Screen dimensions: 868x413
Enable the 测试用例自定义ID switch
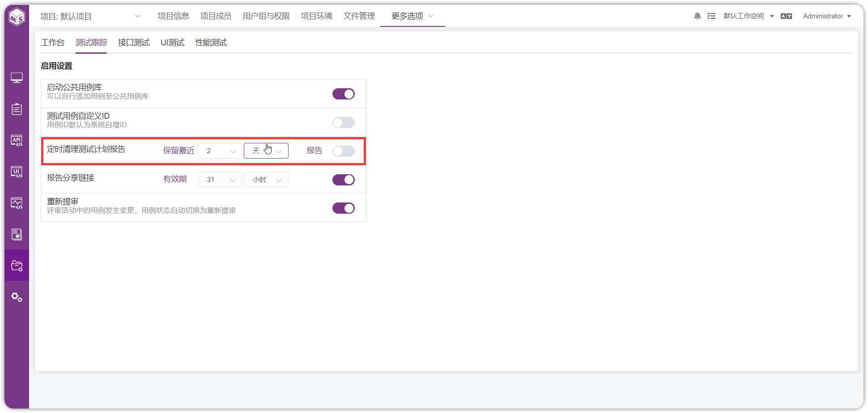click(x=344, y=122)
